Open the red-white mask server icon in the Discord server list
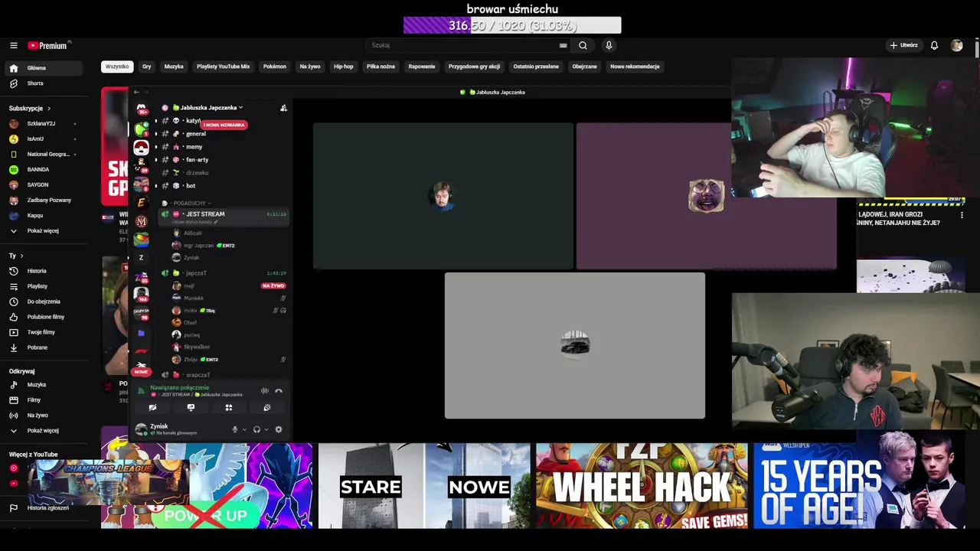Viewport: 980px width, 551px height. point(141,148)
